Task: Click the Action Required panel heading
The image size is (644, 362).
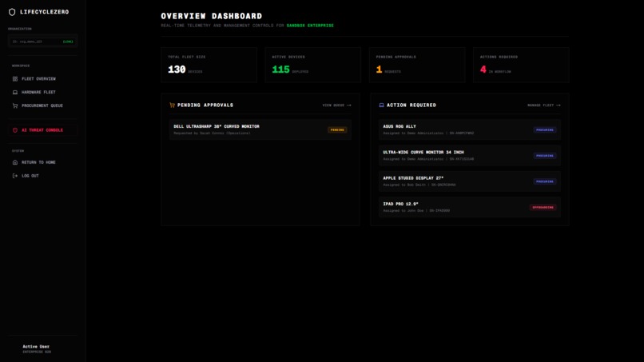Action: coord(411,105)
